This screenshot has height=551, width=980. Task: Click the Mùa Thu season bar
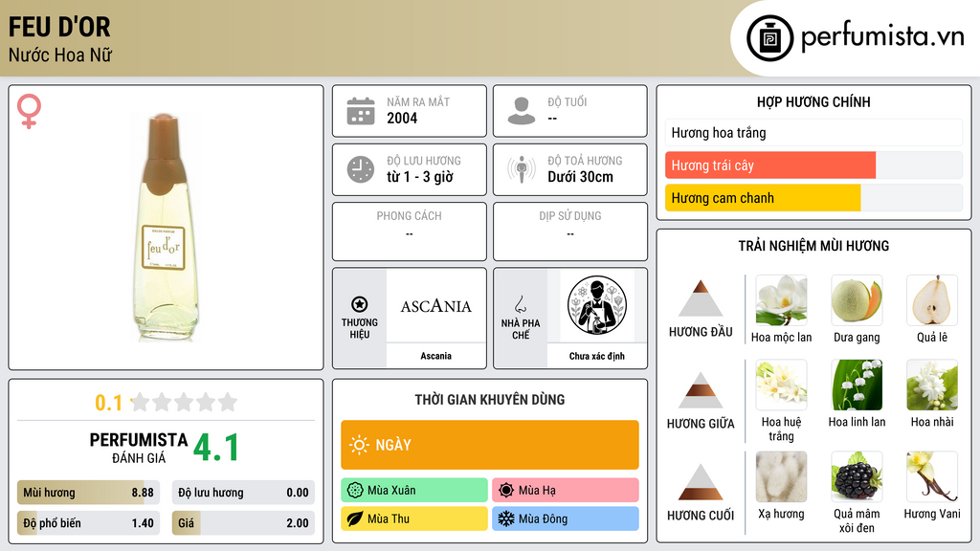click(x=414, y=518)
